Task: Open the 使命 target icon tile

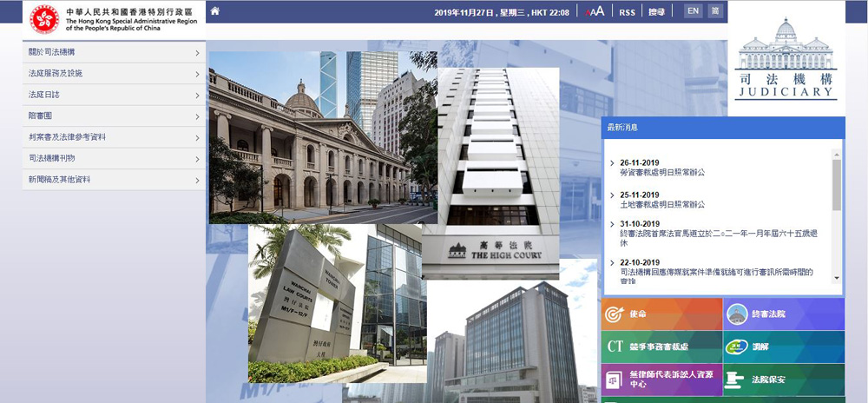Action: coord(661,314)
